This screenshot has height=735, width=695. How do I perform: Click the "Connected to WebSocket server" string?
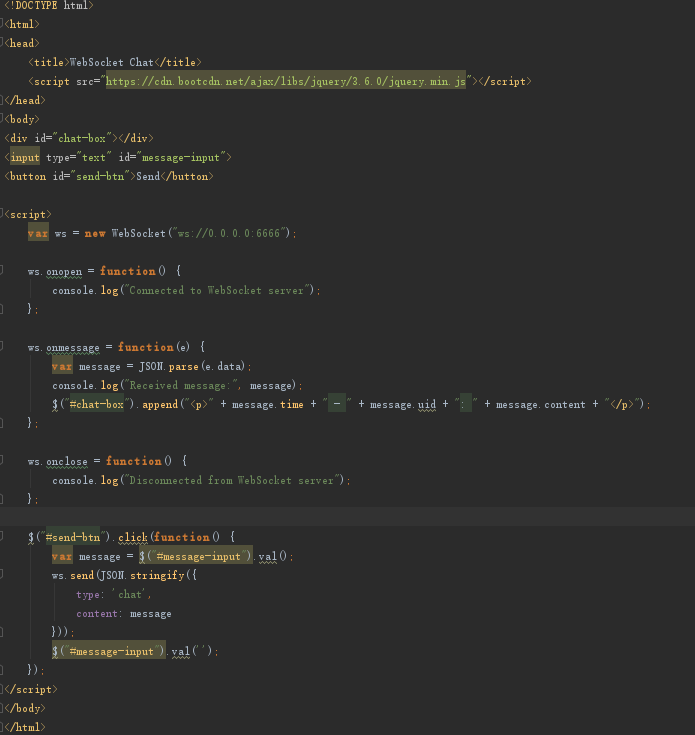217,291
